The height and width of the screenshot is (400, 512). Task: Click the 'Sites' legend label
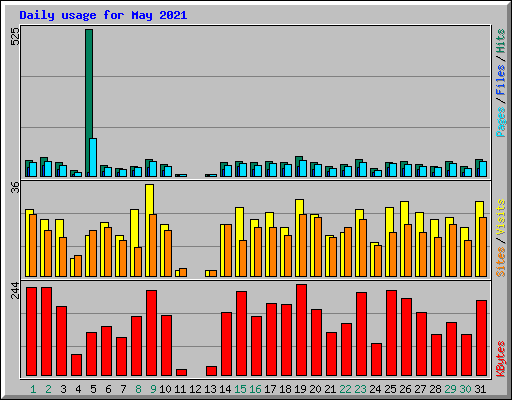[501, 262]
